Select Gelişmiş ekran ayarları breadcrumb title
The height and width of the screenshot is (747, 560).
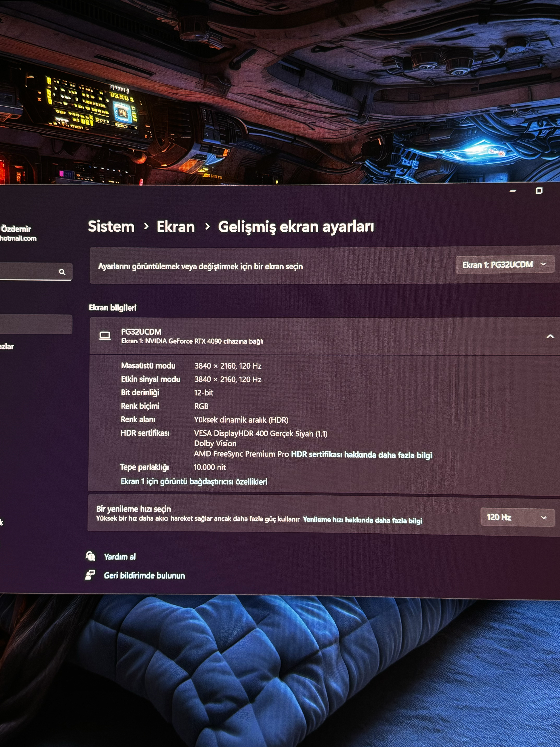pos(296,227)
